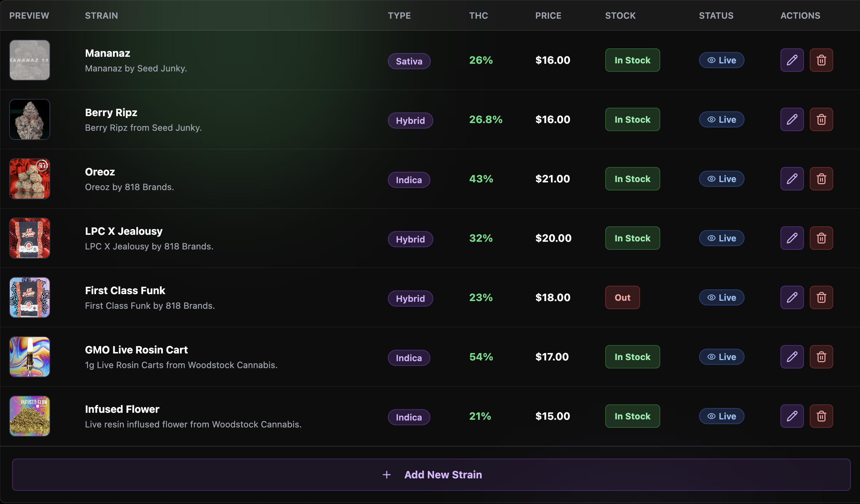Viewport: 860px width, 504px height.
Task: Click the PRICE column header
Action: click(548, 16)
